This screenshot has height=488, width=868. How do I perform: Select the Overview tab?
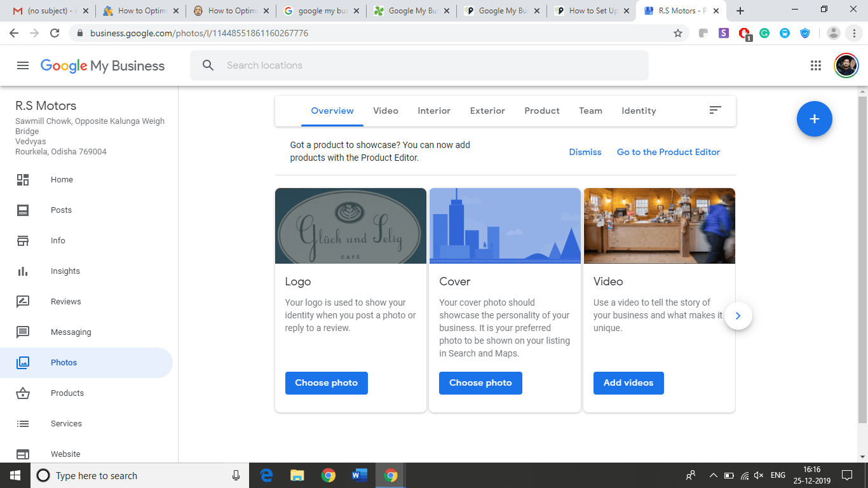[x=332, y=111]
